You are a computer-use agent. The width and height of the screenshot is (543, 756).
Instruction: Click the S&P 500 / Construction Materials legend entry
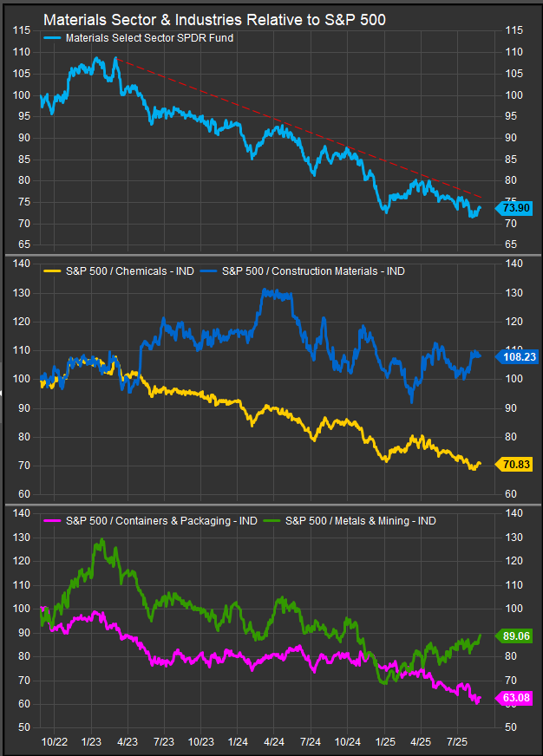click(x=313, y=270)
